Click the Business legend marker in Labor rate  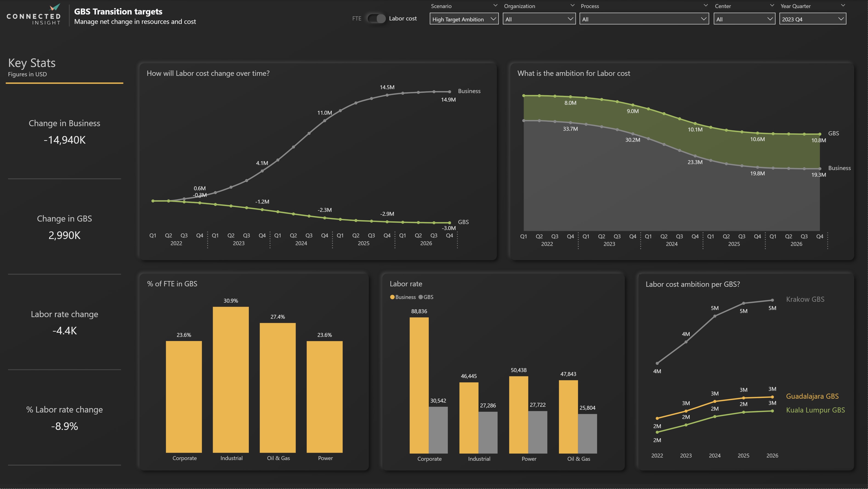[392, 297]
